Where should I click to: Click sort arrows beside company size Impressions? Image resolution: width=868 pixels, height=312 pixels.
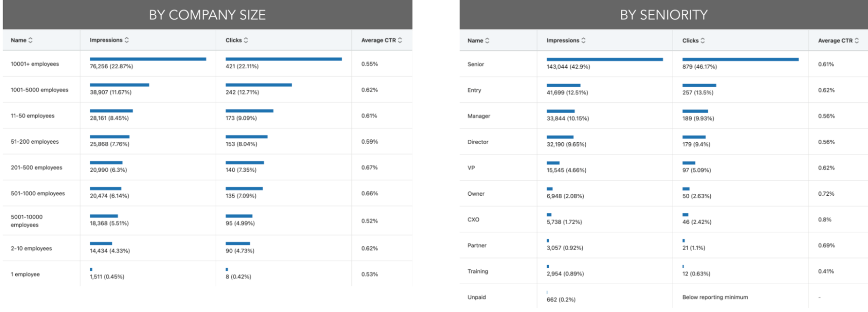(x=127, y=40)
